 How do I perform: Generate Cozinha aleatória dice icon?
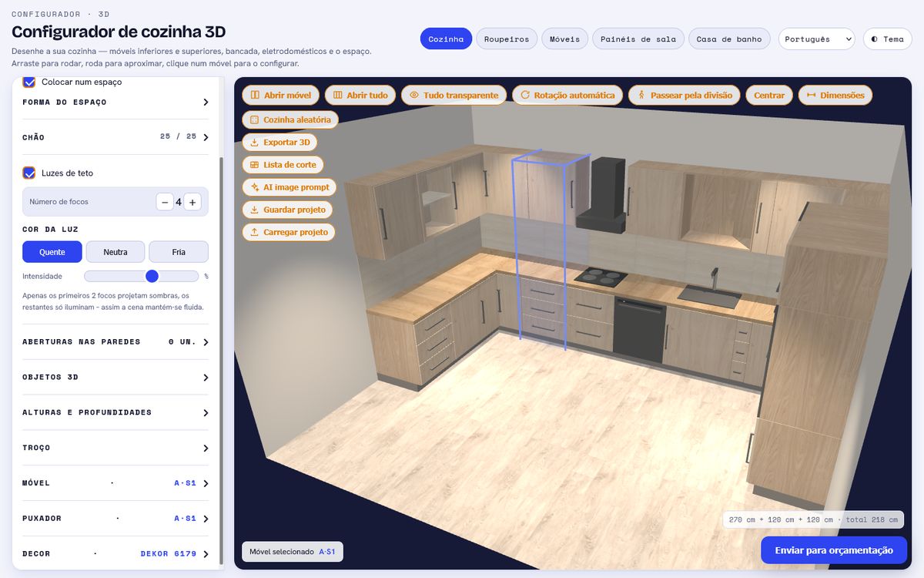pos(254,120)
